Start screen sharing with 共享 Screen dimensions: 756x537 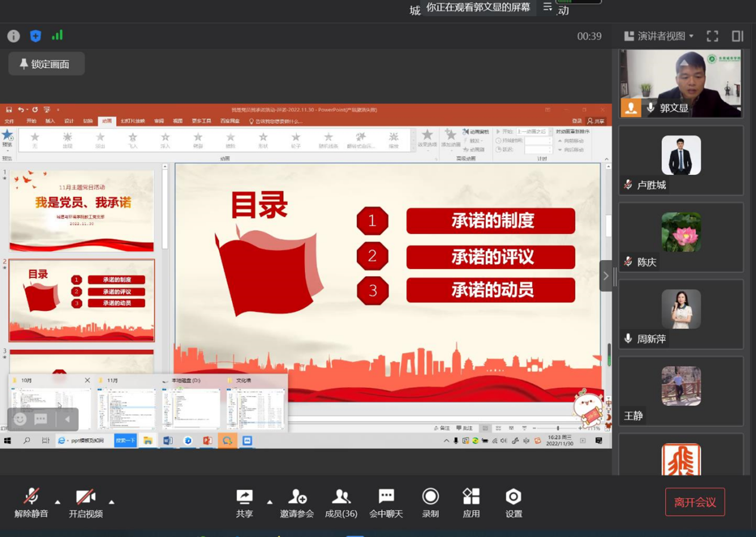coord(244,503)
